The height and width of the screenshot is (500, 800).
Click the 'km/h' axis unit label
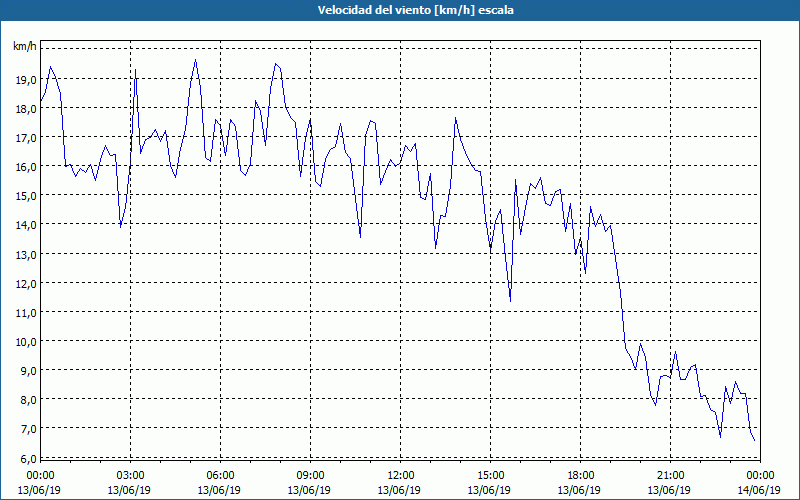[25, 47]
